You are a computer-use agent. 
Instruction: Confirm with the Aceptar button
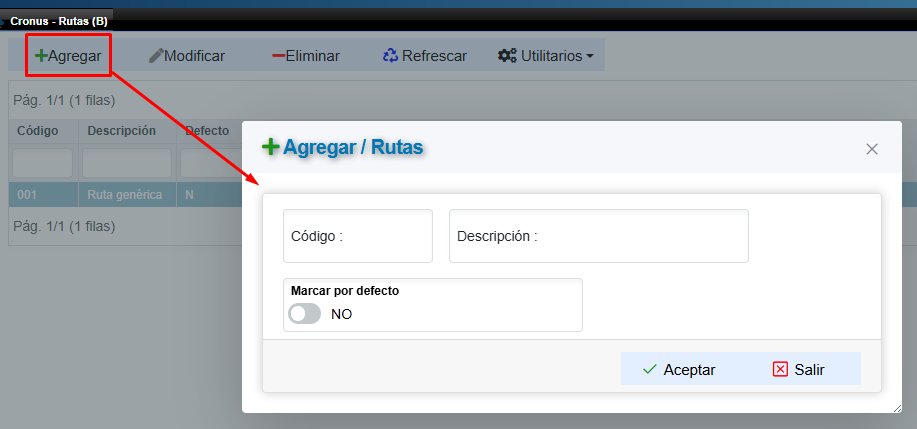679,369
